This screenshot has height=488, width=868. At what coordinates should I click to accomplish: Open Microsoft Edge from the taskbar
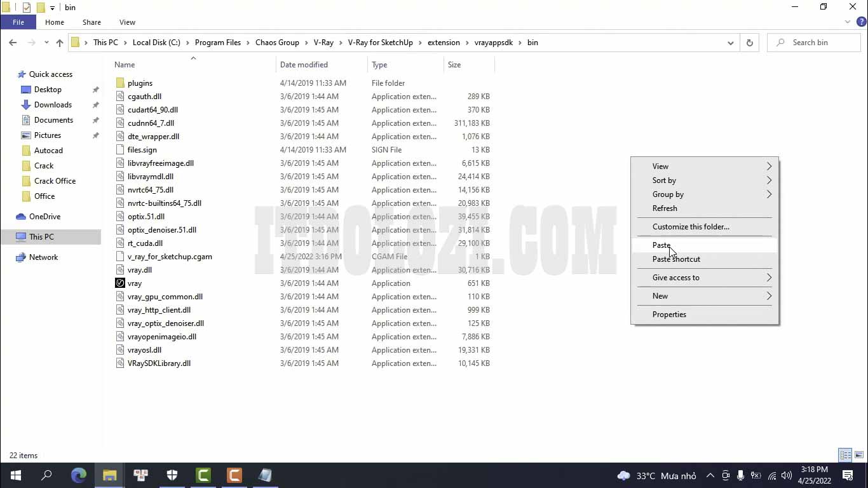tap(79, 475)
